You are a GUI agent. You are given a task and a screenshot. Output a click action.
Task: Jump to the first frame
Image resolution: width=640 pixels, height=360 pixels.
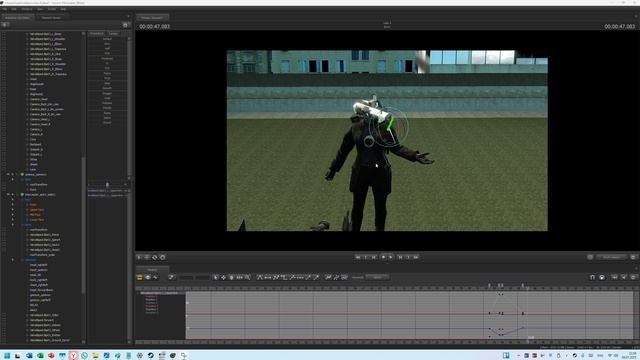point(358,257)
